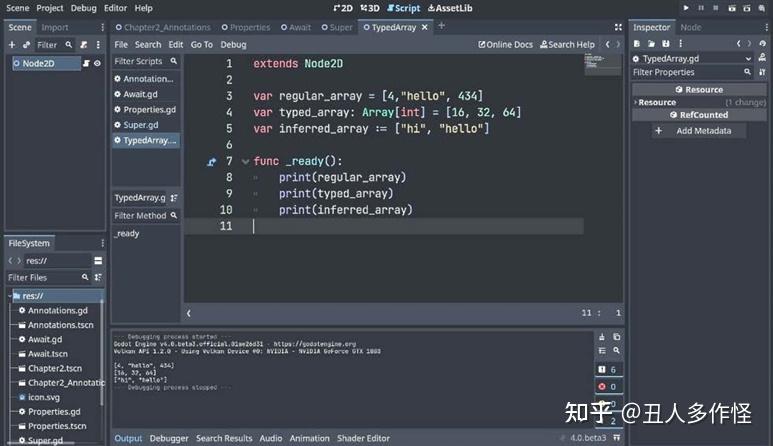Image resolution: width=773 pixels, height=446 pixels.
Task: Toggle distraction-free mode
Action: click(618, 27)
